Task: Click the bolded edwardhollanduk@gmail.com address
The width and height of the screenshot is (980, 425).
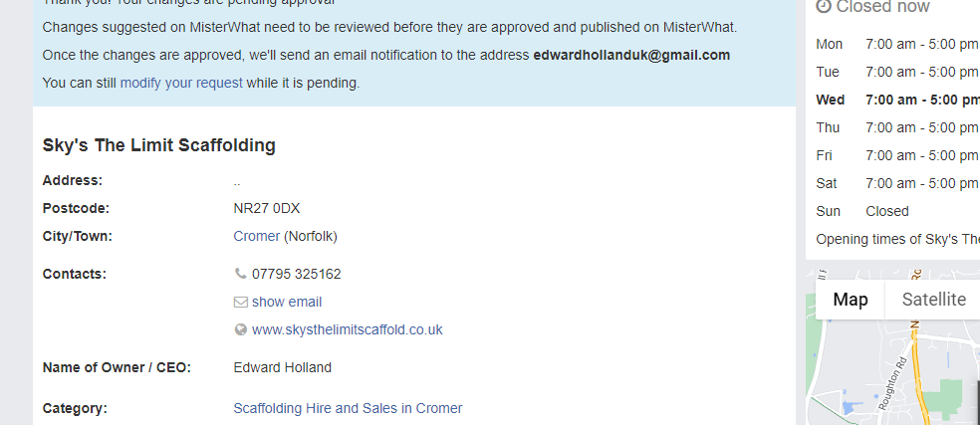Action: pos(631,55)
